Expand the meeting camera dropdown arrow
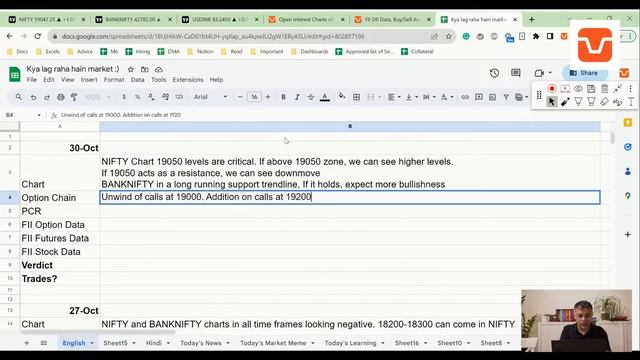640x360 pixels. pos(550,73)
